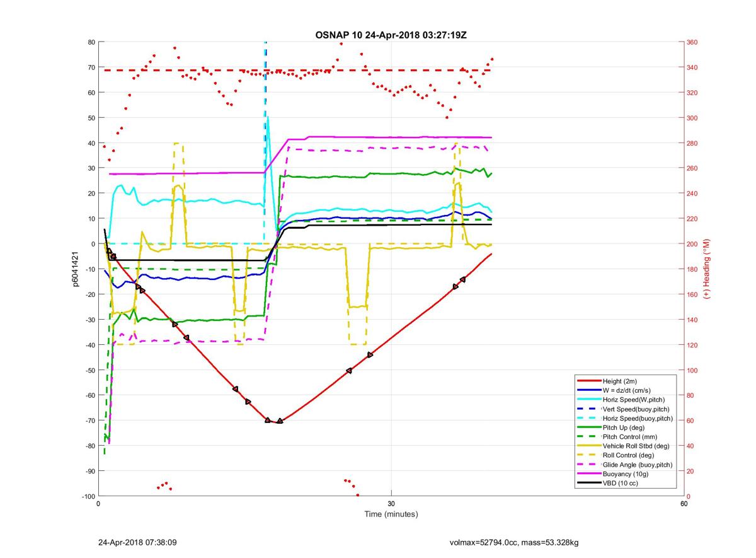Select the 'Time (minutes)' x-axis label
The width and height of the screenshot is (756, 558).
pos(391,514)
